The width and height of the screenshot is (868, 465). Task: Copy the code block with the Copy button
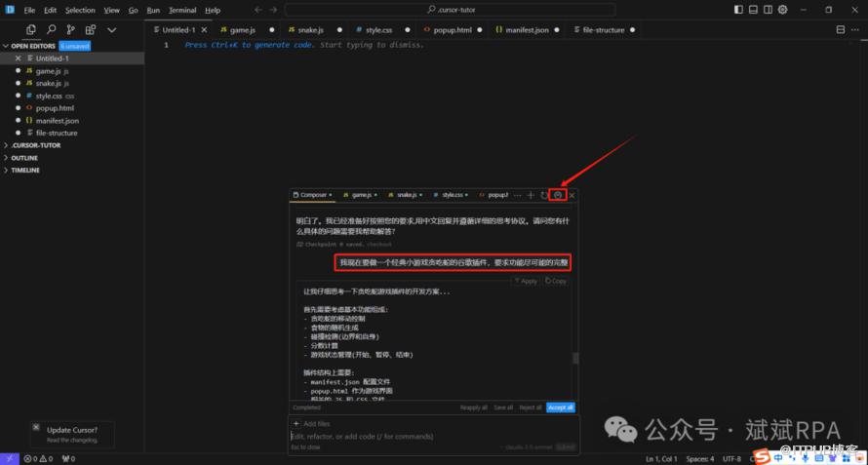coord(556,281)
